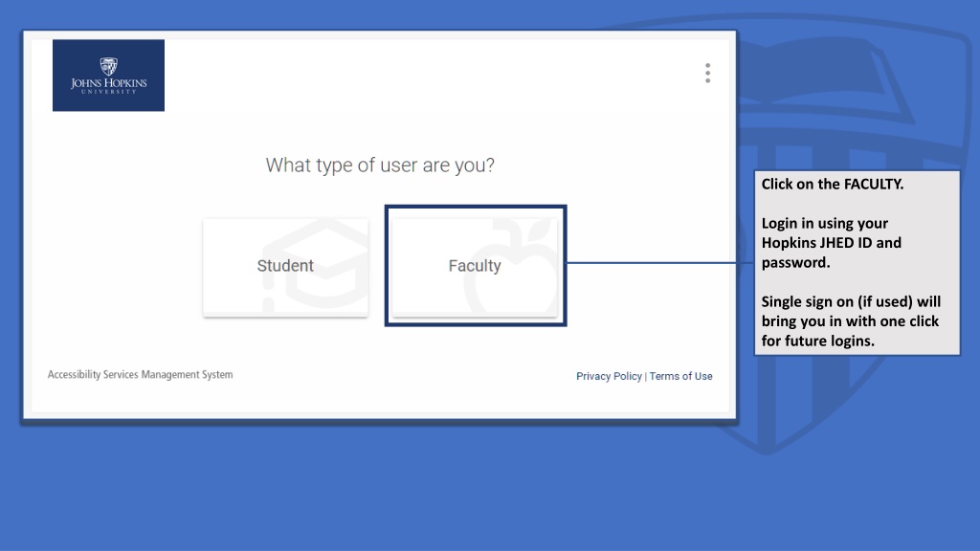Open the Privacy Policy link
Screen dimensions: 980x551
click(x=609, y=376)
